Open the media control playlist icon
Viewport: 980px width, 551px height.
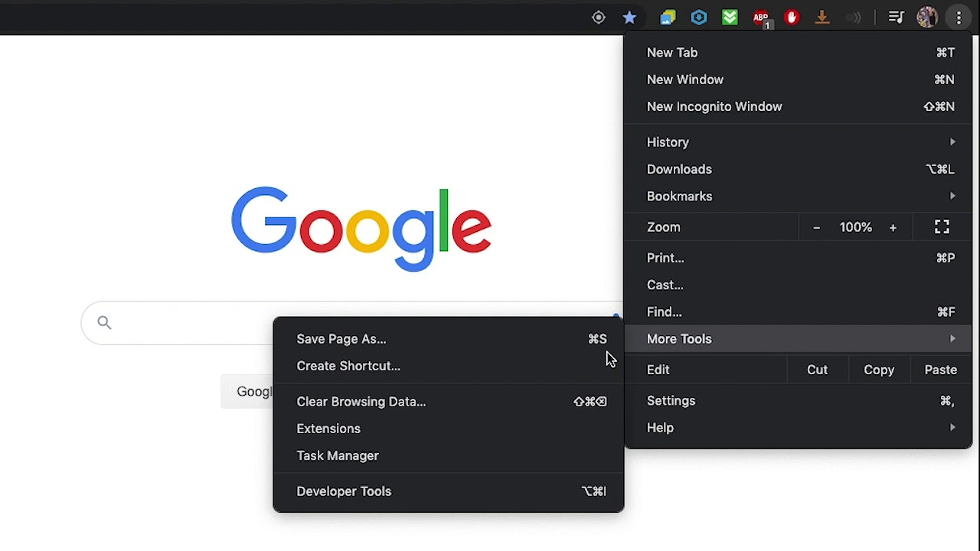897,18
